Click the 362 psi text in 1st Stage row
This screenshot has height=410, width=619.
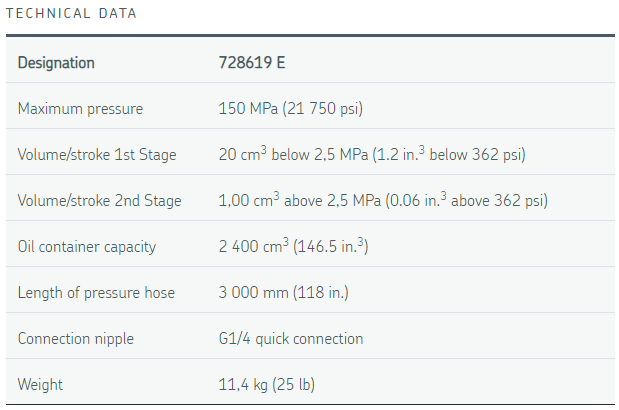496,154
